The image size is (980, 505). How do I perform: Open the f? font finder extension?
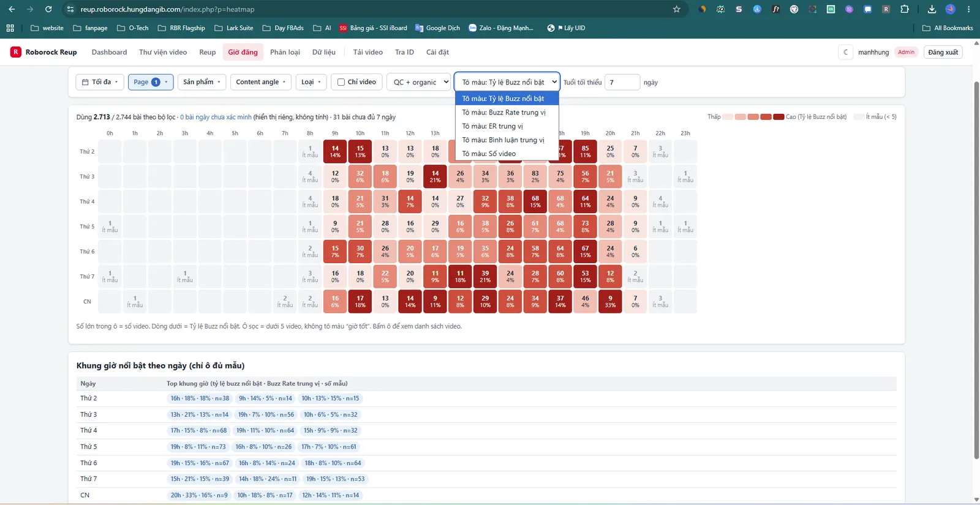(x=775, y=9)
